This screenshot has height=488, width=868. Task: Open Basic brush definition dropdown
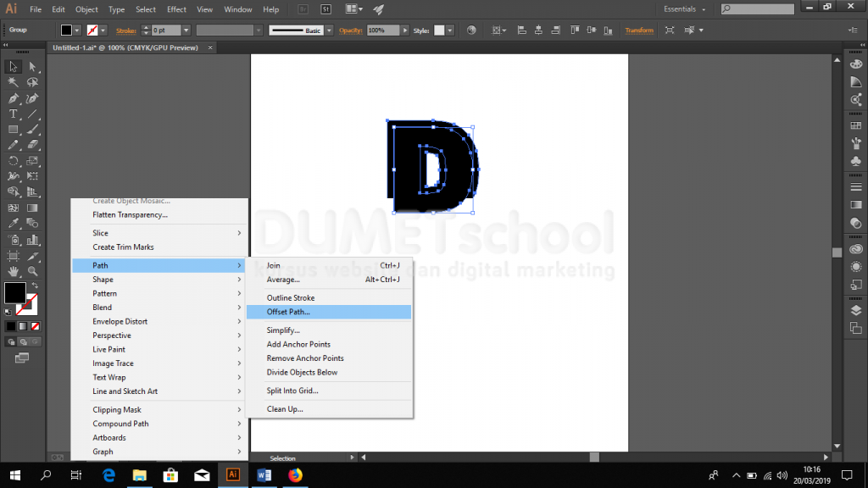pyautogui.click(x=330, y=30)
